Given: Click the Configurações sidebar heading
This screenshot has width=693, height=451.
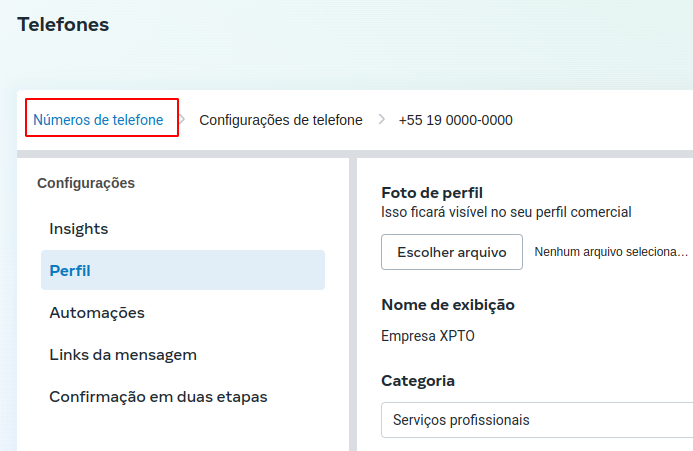Looking at the screenshot, I should (x=86, y=183).
